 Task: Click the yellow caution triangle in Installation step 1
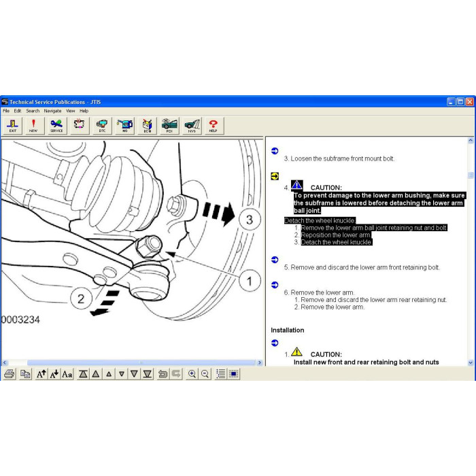296,352
